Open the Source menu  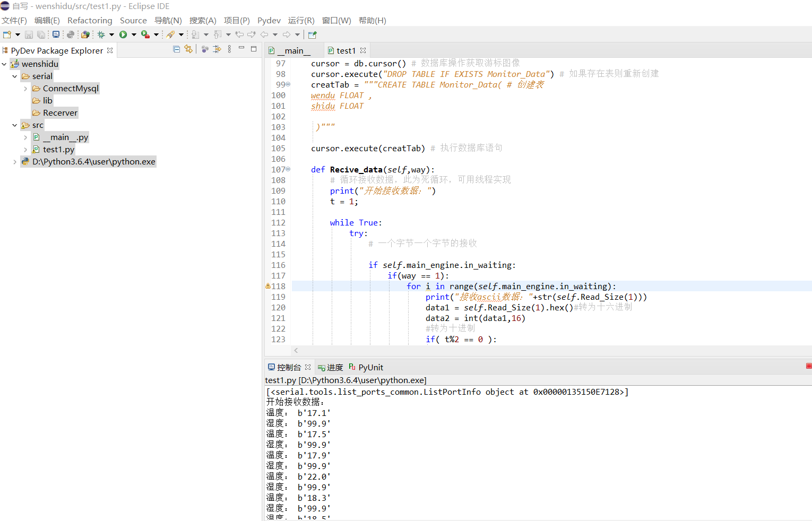pyautogui.click(x=133, y=20)
